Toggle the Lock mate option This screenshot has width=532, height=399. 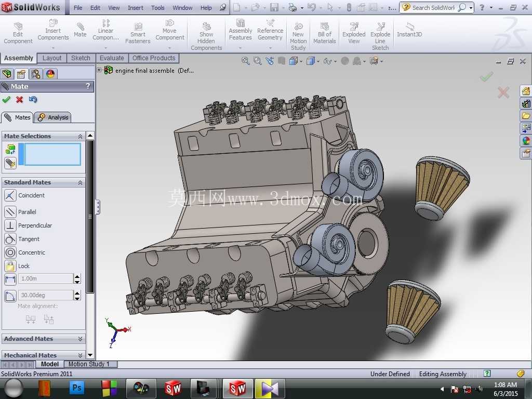10,266
